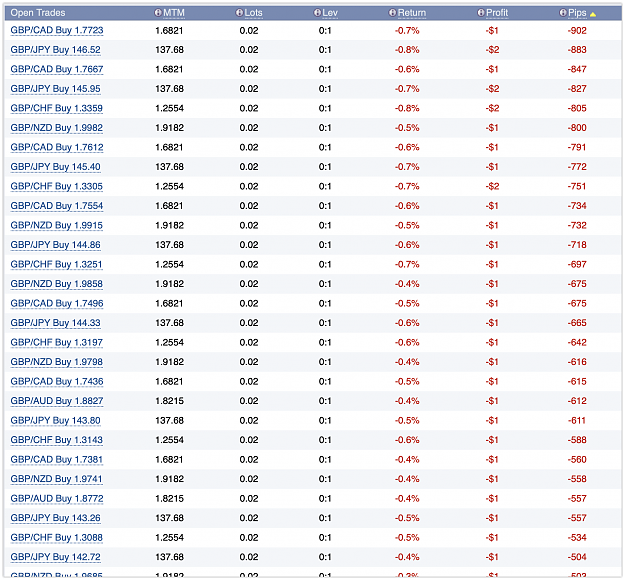Click the -883 pips value
This screenshot has width=625, height=580.
pyautogui.click(x=577, y=50)
